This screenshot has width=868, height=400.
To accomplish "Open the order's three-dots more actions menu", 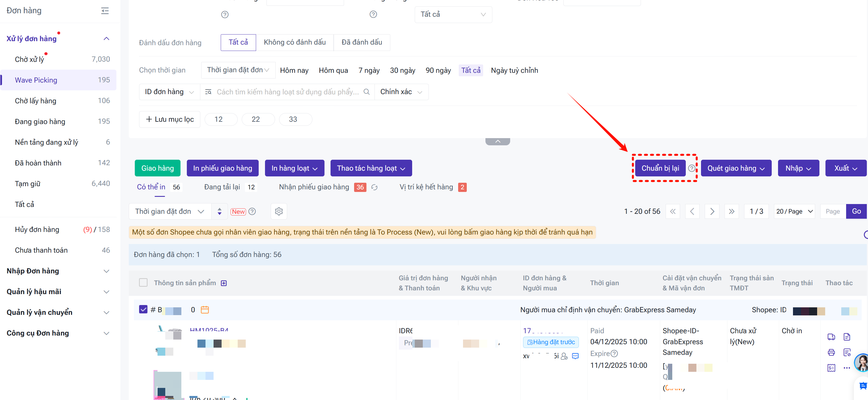I will (846, 368).
